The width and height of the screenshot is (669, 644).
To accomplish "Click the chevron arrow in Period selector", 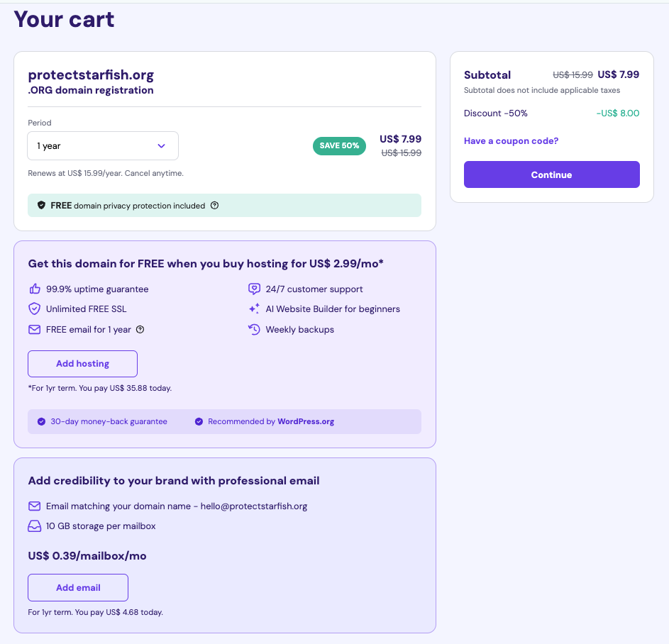I will [x=161, y=146].
